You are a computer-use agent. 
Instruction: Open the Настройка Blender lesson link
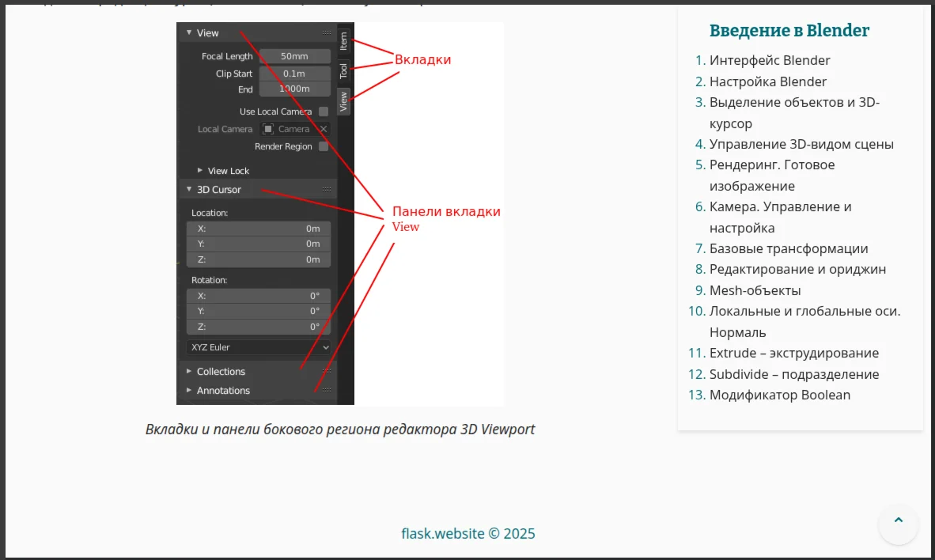tap(767, 81)
